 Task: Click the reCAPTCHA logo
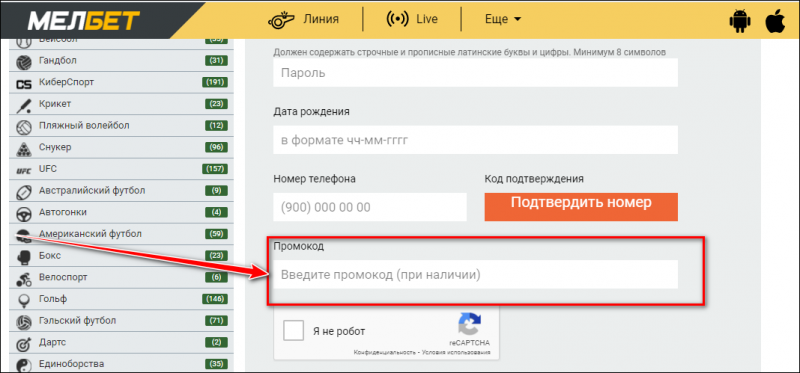click(469, 324)
